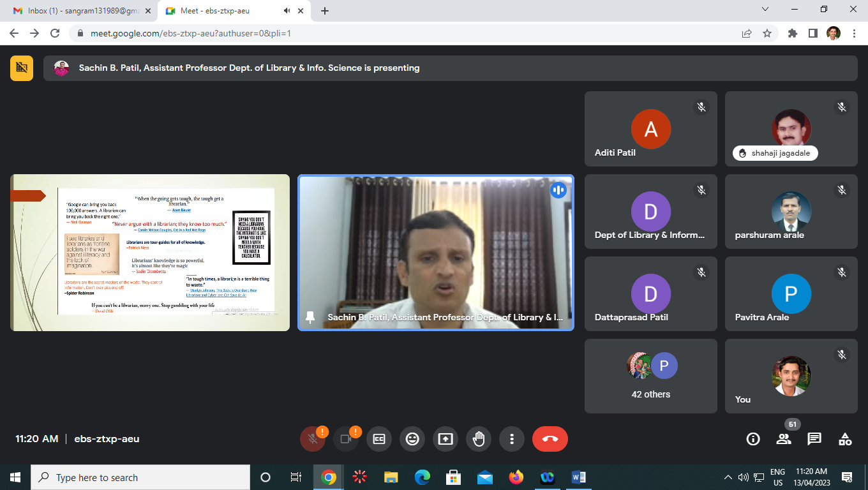Switch to the Gmail Inbox tab
868x490 pixels.
tap(83, 11)
